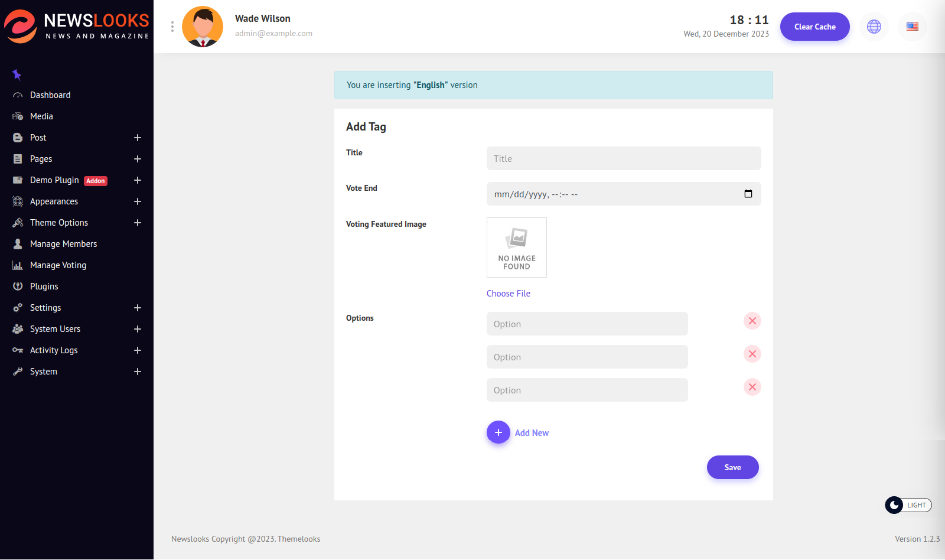
Task: Click the pin icon in sidebar
Action: tap(17, 74)
